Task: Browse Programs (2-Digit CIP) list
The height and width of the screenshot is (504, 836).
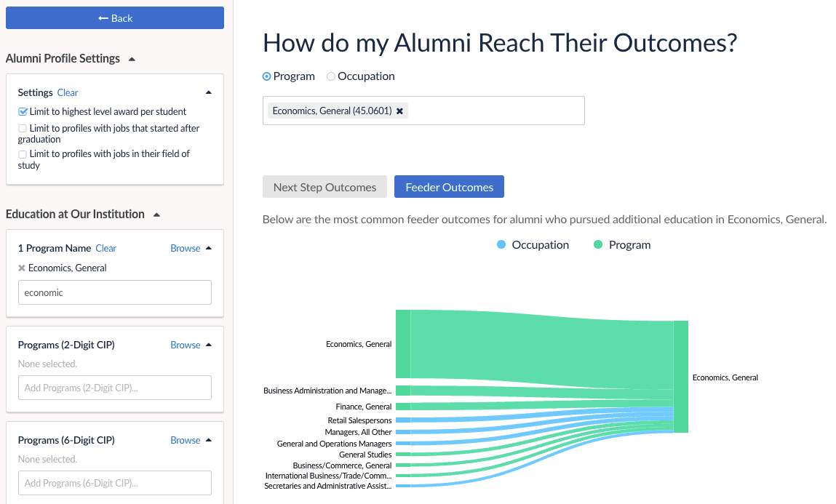Action: [185, 345]
